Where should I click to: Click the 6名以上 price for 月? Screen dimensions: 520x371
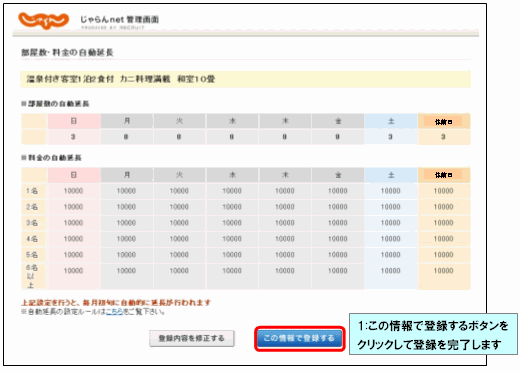tap(126, 271)
